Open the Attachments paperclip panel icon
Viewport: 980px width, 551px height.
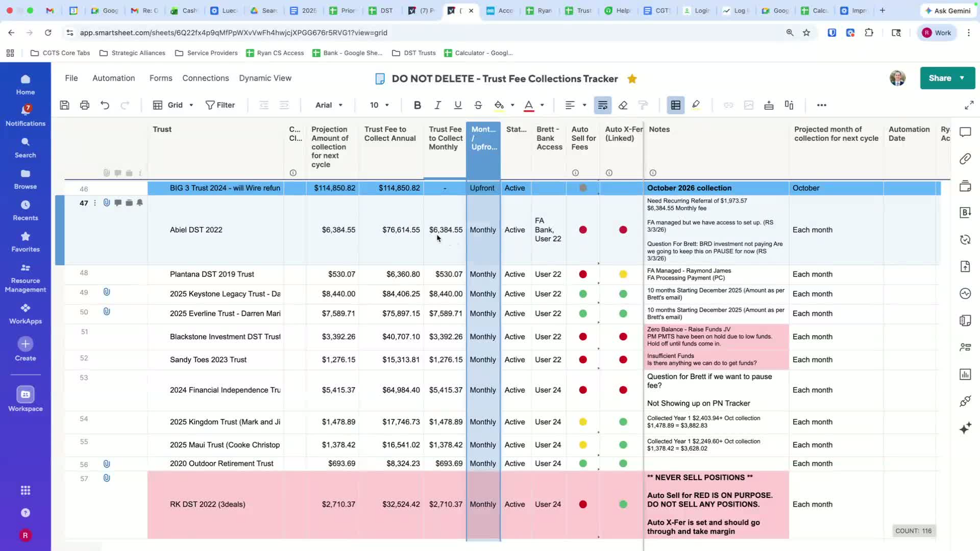pos(965,159)
